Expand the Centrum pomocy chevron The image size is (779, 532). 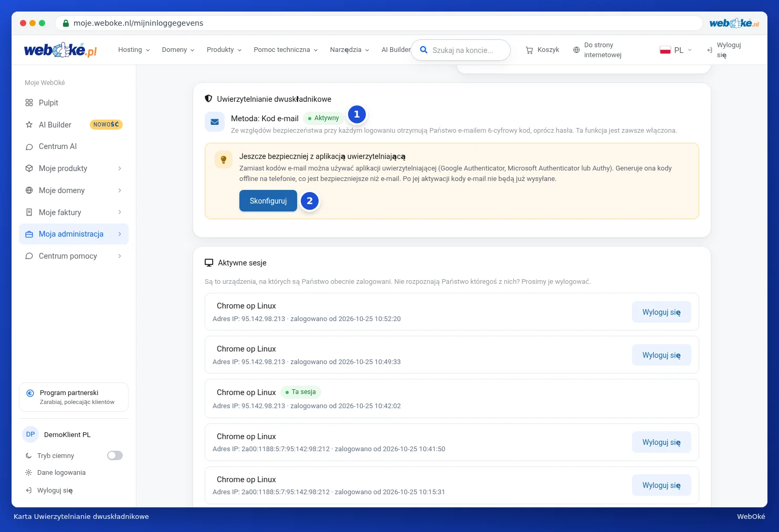[120, 256]
